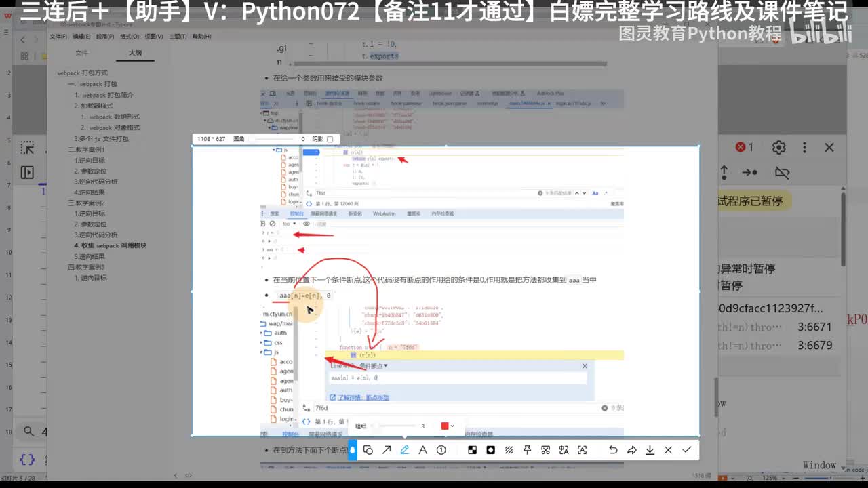The image size is (868, 488).
Task: Click the inspect element selector icon
Action: pos(27,148)
